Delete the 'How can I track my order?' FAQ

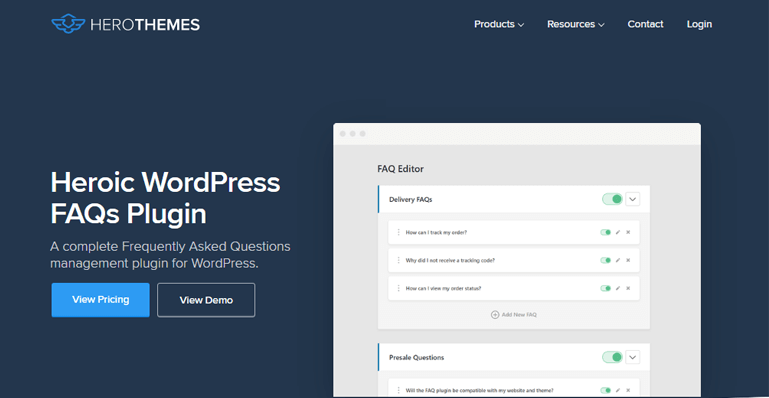point(628,232)
